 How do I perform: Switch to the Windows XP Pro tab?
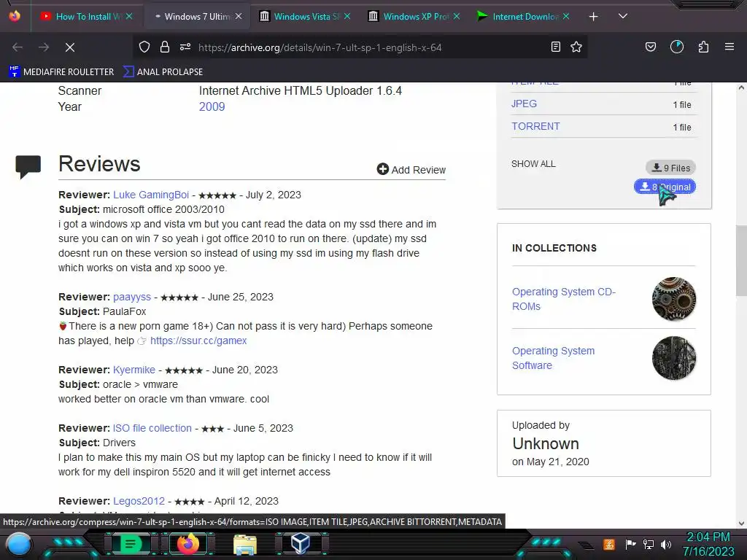[x=412, y=16]
